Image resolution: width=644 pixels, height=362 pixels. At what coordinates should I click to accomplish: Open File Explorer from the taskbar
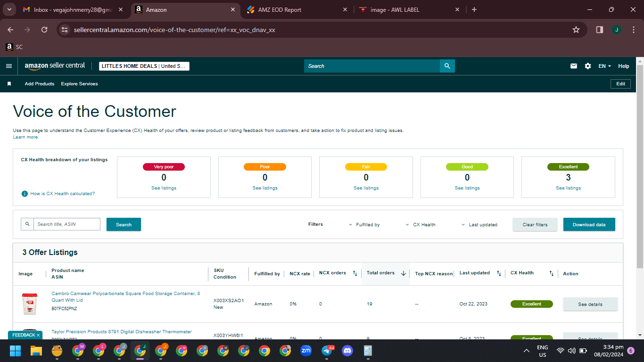[36, 351]
